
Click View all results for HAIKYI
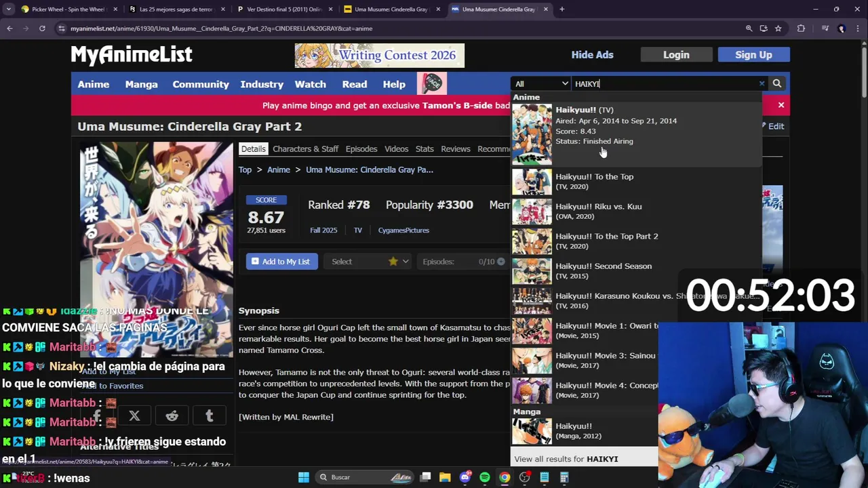566,459
